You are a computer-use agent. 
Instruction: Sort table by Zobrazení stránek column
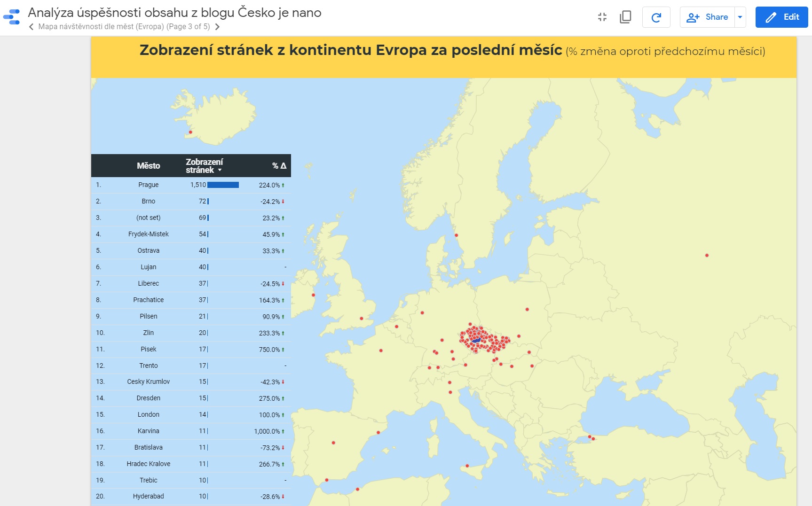tap(204, 166)
